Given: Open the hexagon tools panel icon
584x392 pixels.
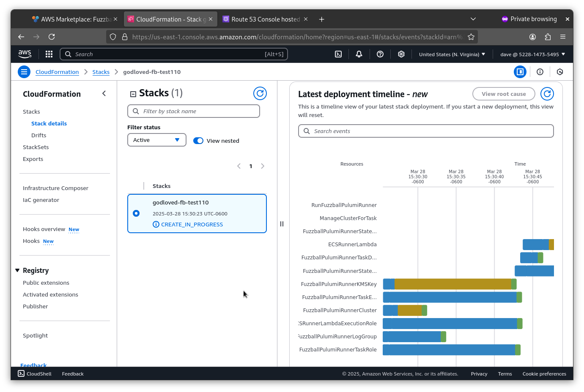Looking at the screenshot, I should point(560,72).
